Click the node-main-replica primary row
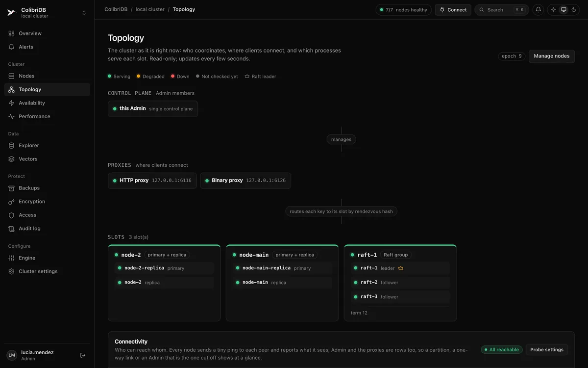Image resolution: width=588 pixels, height=368 pixels. coord(282,268)
